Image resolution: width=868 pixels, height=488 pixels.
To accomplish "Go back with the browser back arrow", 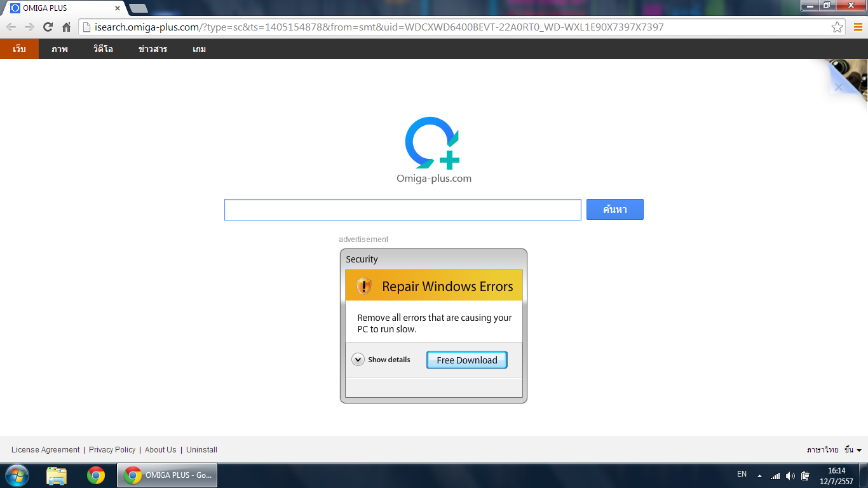I will 11,27.
